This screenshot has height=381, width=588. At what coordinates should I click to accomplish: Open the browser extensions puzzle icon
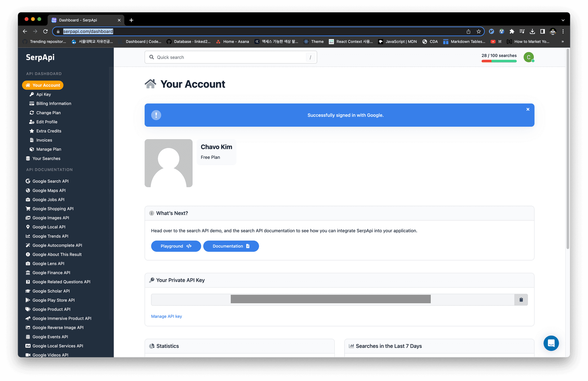(x=512, y=31)
